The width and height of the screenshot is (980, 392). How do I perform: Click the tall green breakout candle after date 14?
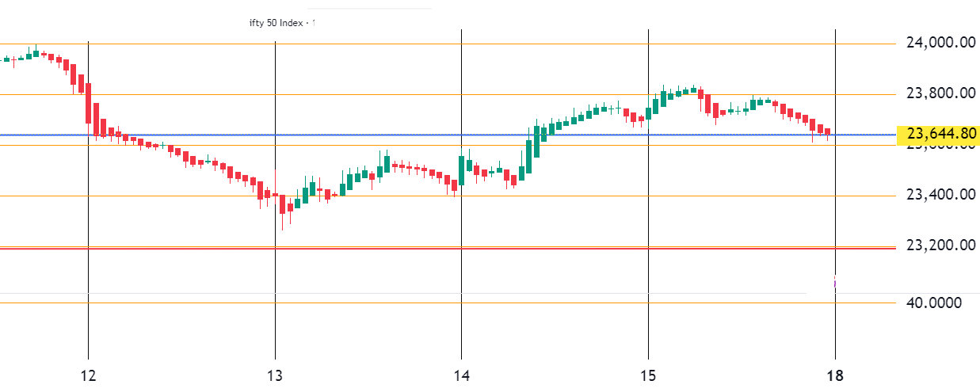point(528,157)
